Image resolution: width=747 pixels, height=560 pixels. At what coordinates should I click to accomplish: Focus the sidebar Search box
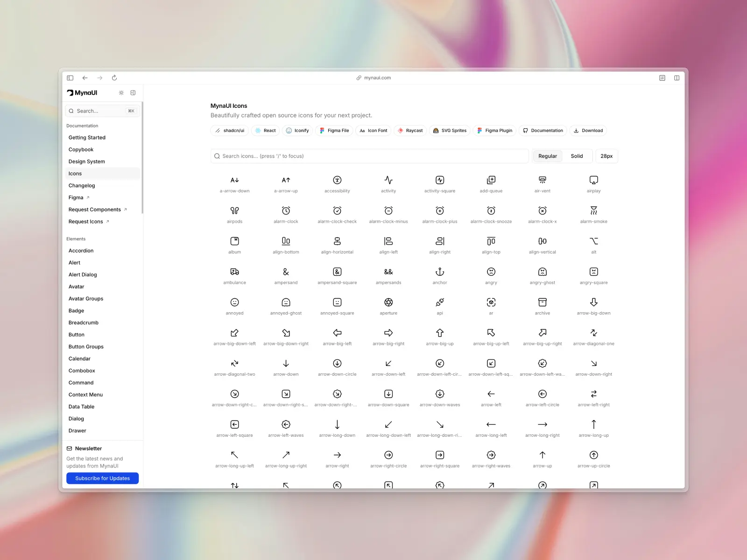(x=102, y=111)
